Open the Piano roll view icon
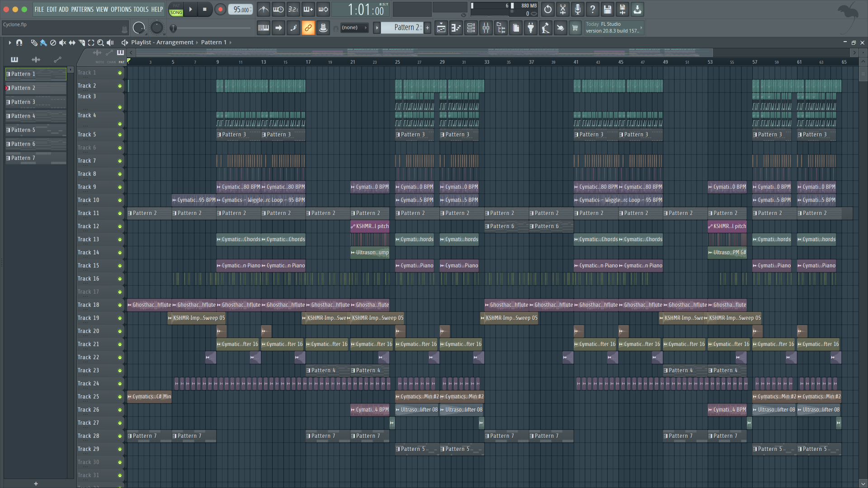Image resolution: width=868 pixels, height=488 pixels. pyautogui.click(x=456, y=28)
